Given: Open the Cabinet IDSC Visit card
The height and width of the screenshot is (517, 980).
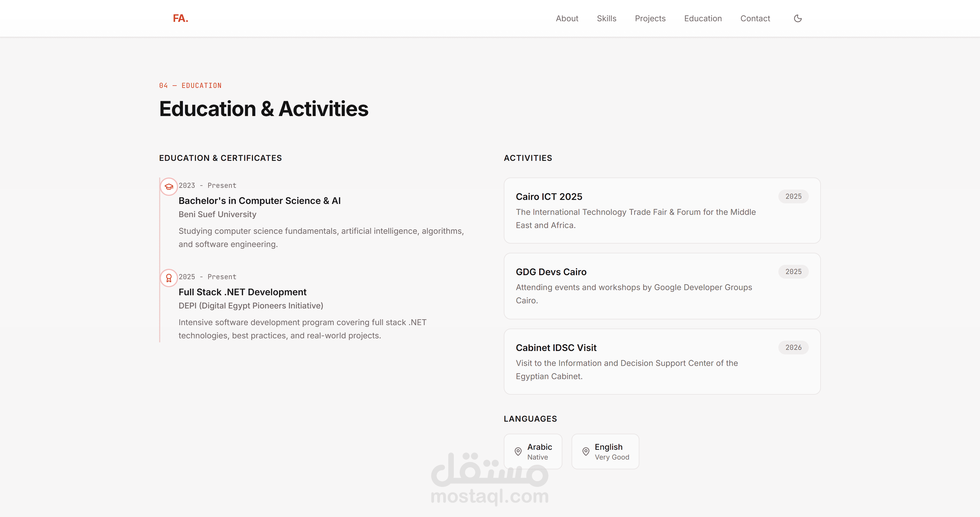Looking at the screenshot, I should point(662,361).
